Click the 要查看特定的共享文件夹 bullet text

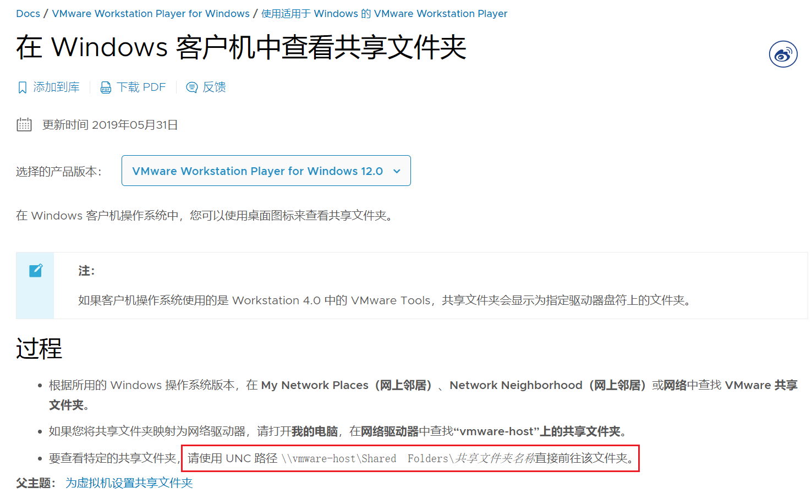(114, 458)
